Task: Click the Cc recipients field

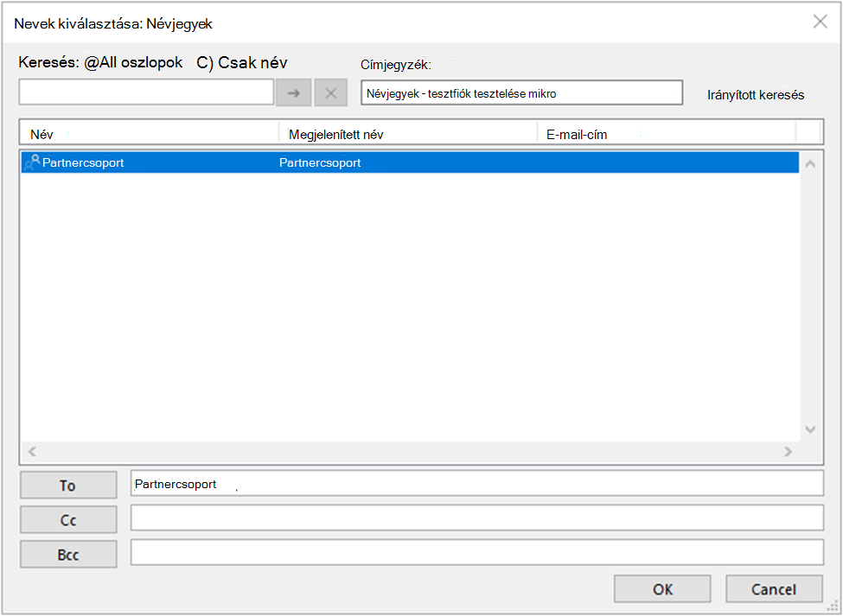Action: click(477, 518)
